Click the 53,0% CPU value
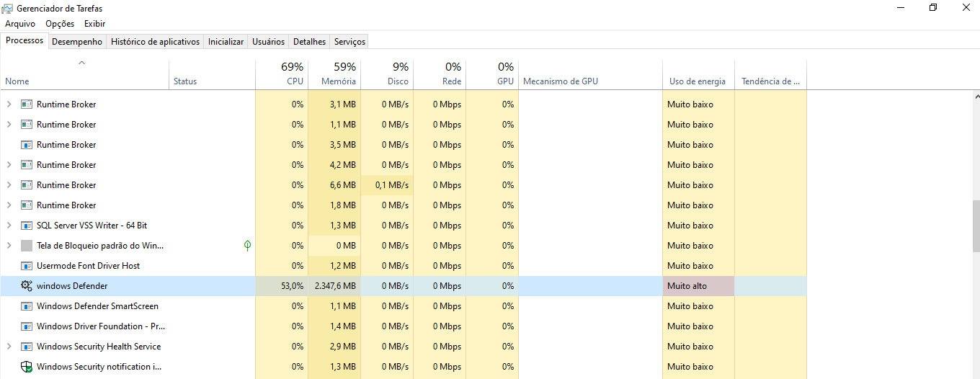980x379 pixels. point(292,286)
